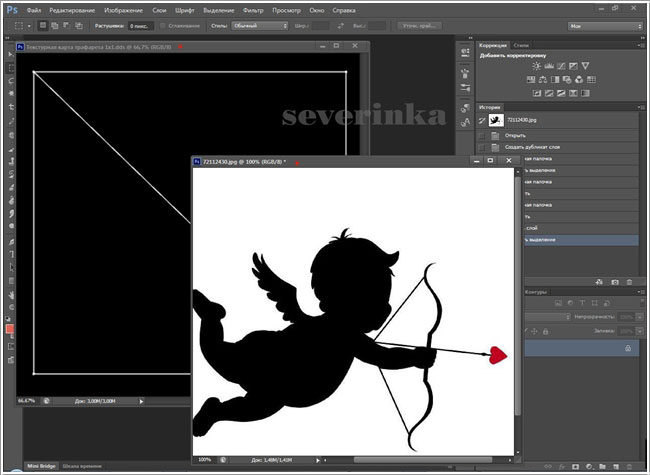
Task: Select the Создать дубликат слоя history state
Action: 530,147
